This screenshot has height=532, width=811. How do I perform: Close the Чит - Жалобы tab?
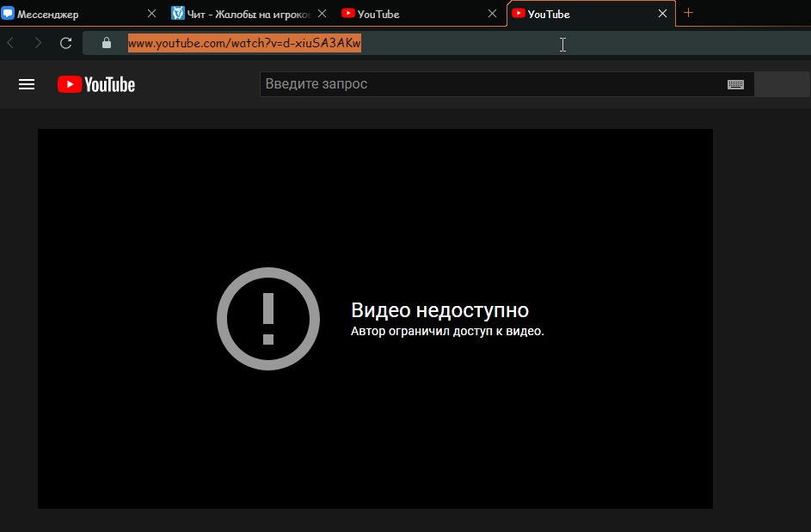(x=323, y=14)
